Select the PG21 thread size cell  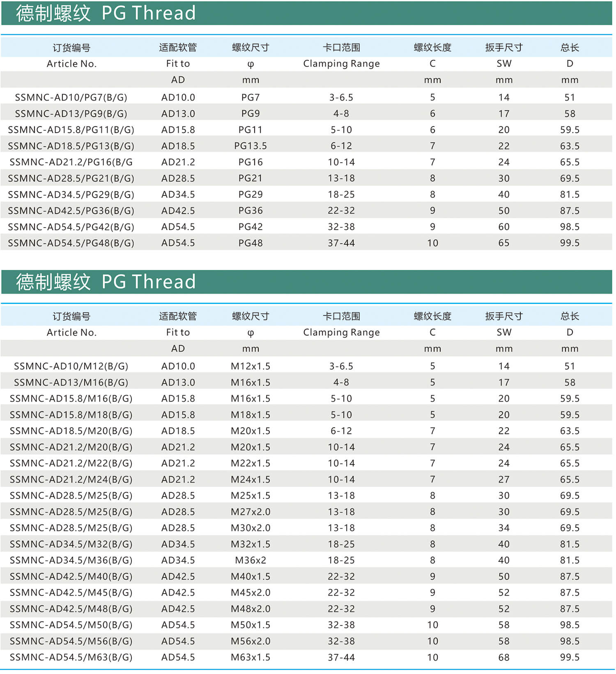pyautogui.click(x=251, y=178)
